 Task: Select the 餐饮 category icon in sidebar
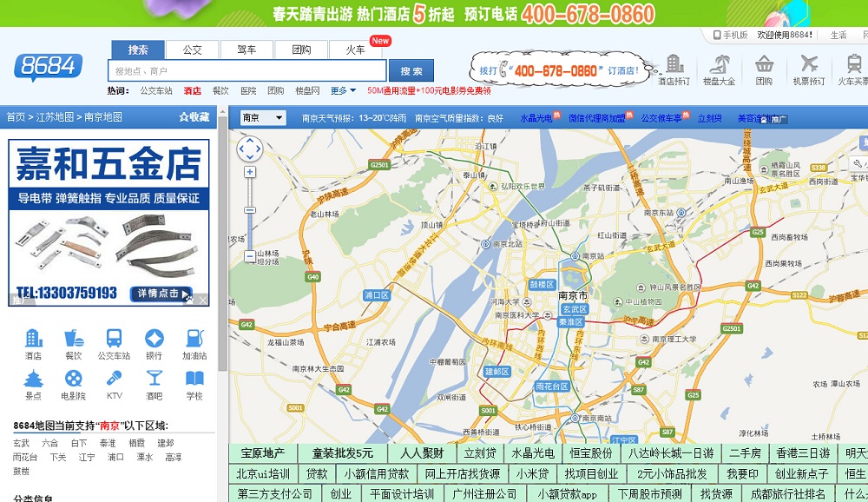(x=74, y=344)
